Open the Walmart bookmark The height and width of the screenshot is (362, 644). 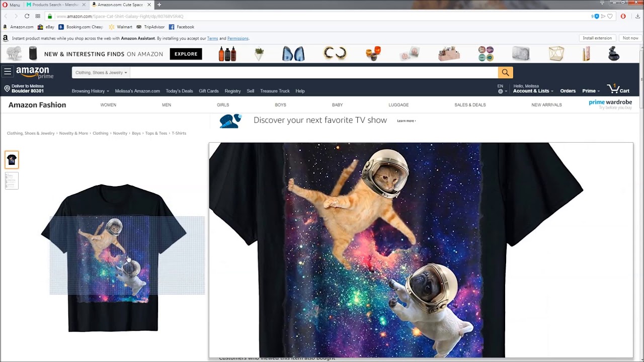pos(121,27)
